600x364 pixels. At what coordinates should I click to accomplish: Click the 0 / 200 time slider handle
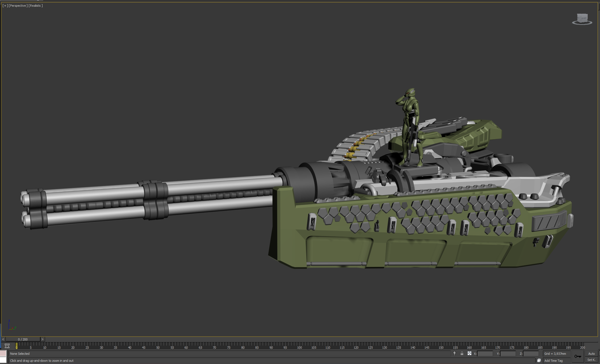coord(23,339)
